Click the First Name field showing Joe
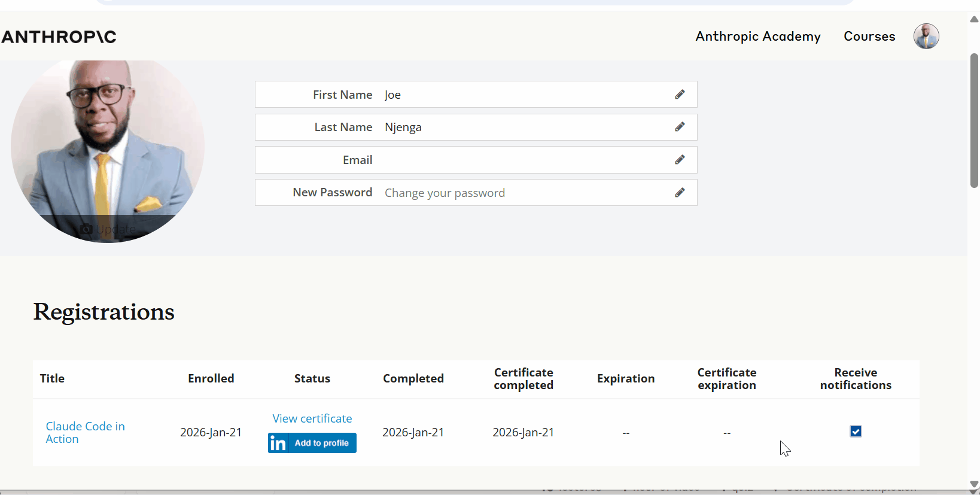Image resolution: width=980 pixels, height=495 pixels. (x=476, y=95)
